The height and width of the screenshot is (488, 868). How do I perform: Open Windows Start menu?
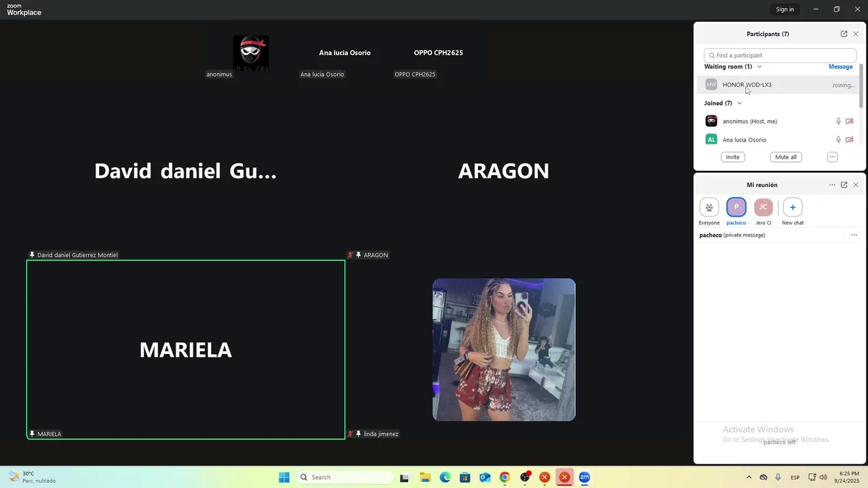(x=284, y=477)
